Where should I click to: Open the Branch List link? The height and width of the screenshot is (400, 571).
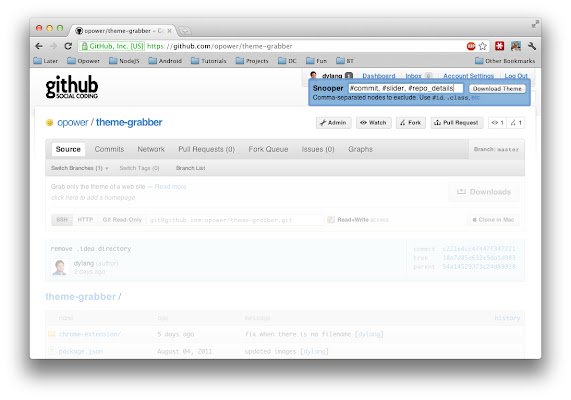190,168
